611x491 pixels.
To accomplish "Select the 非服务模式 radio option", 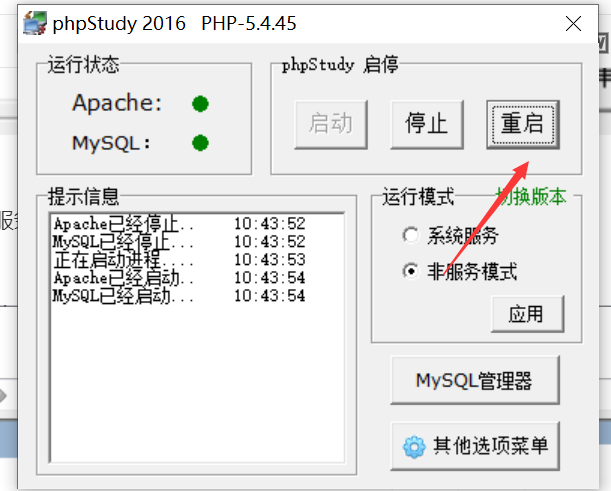I will [x=460, y=271].
